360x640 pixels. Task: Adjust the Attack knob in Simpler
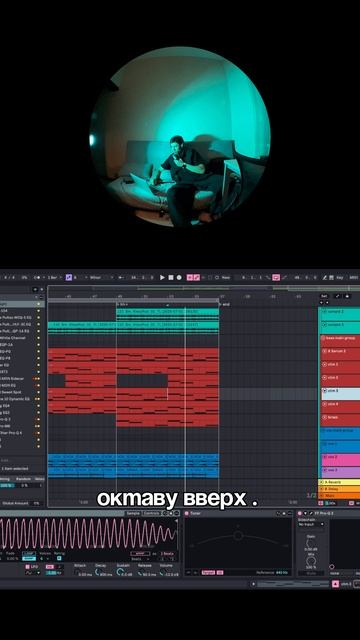[79, 573]
